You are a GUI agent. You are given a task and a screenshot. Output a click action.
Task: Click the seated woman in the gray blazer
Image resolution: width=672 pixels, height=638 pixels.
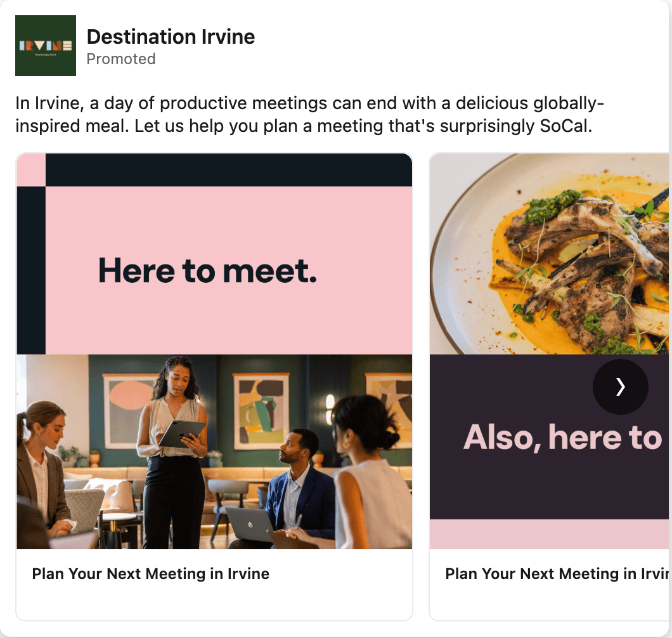pos(42,469)
